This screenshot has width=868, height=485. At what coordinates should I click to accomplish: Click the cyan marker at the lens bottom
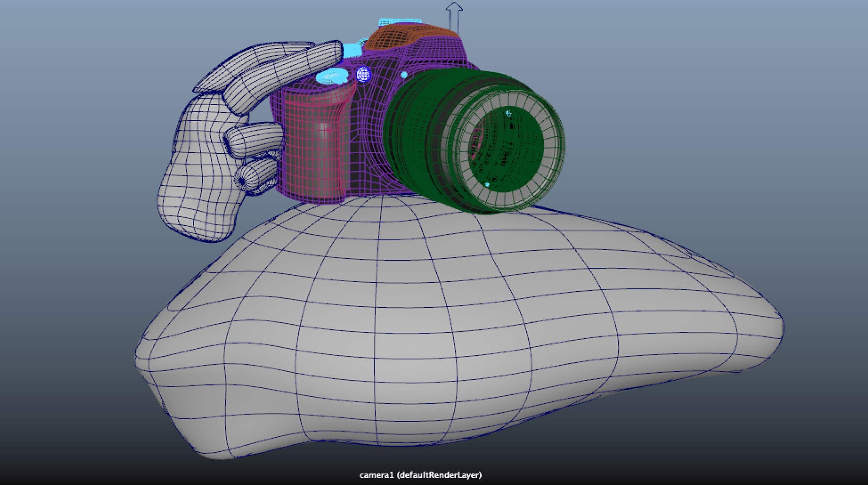coord(487,184)
